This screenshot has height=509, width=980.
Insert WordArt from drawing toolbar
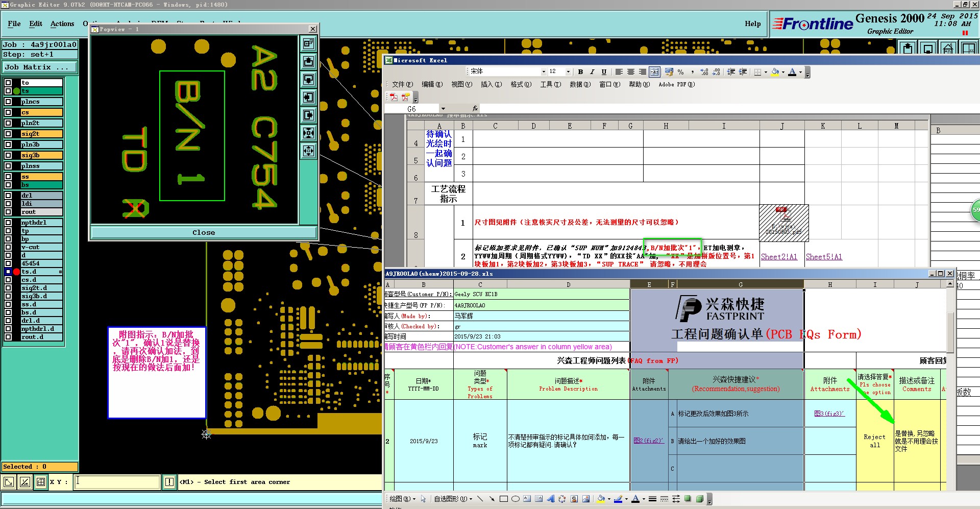(x=550, y=499)
